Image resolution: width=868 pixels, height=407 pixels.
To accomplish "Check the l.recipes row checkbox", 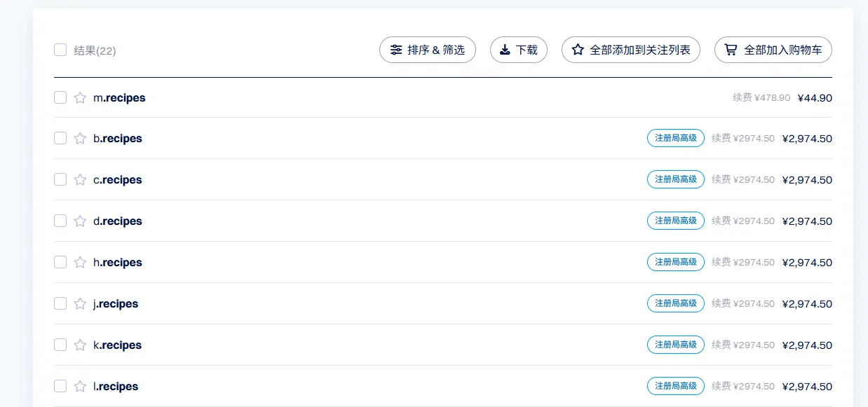I will point(60,386).
